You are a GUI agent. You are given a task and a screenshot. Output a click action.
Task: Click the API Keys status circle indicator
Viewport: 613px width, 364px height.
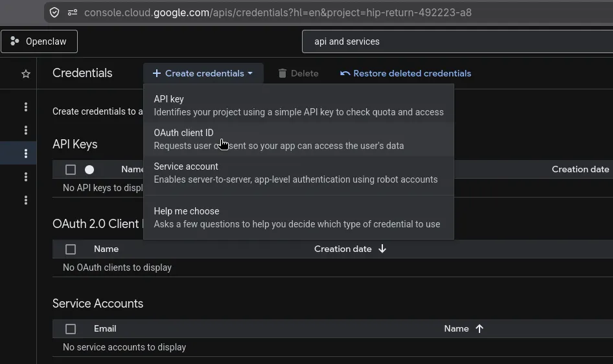coord(89,170)
